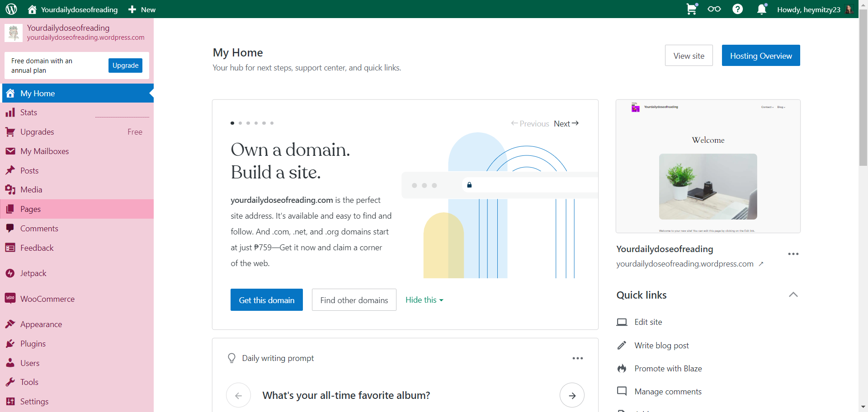Click the Comments speech bubble icon
This screenshot has width=868, height=412.
[10, 229]
